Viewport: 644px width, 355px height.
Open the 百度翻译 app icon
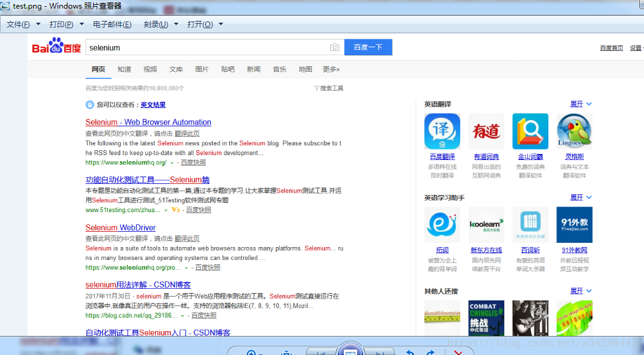[442, 131]
